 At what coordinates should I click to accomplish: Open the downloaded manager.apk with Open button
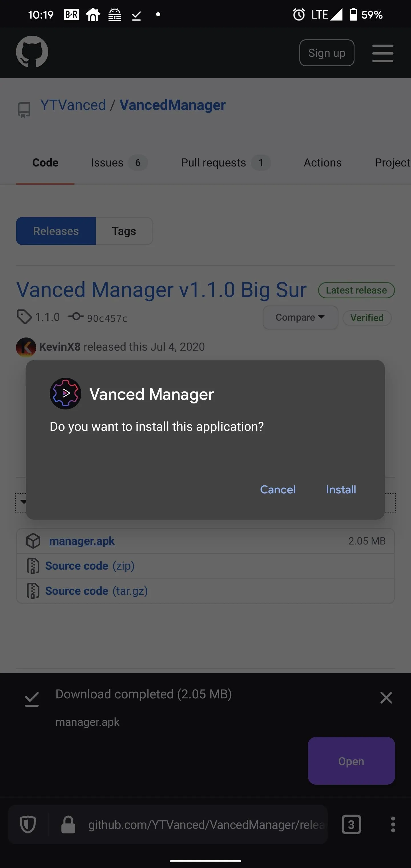tap(351, 761)
